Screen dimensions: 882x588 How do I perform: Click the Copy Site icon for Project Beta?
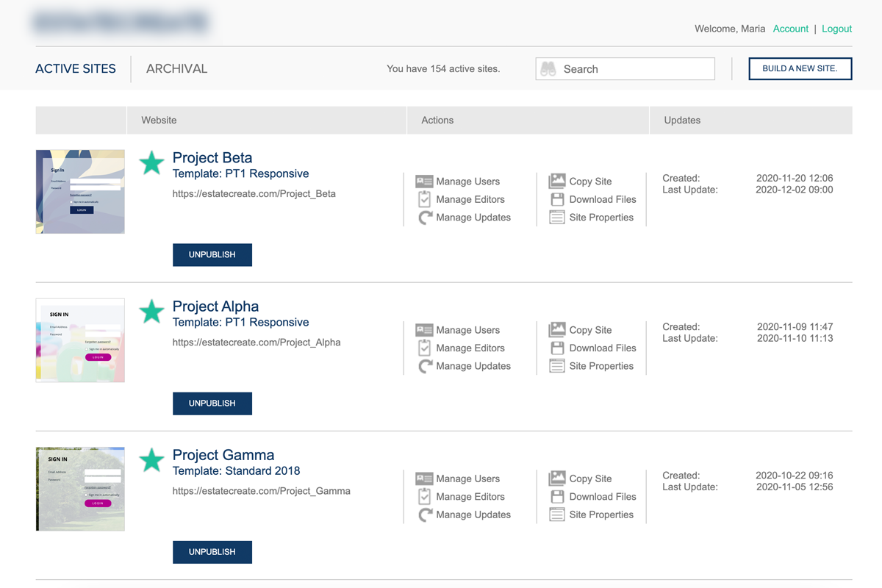557,182
